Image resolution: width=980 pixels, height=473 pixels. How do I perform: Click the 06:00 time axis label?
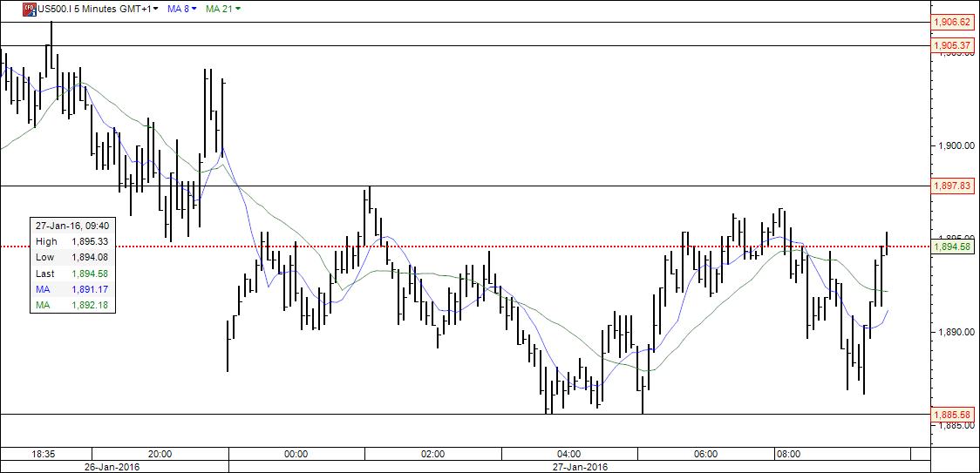tap(705, 454)
